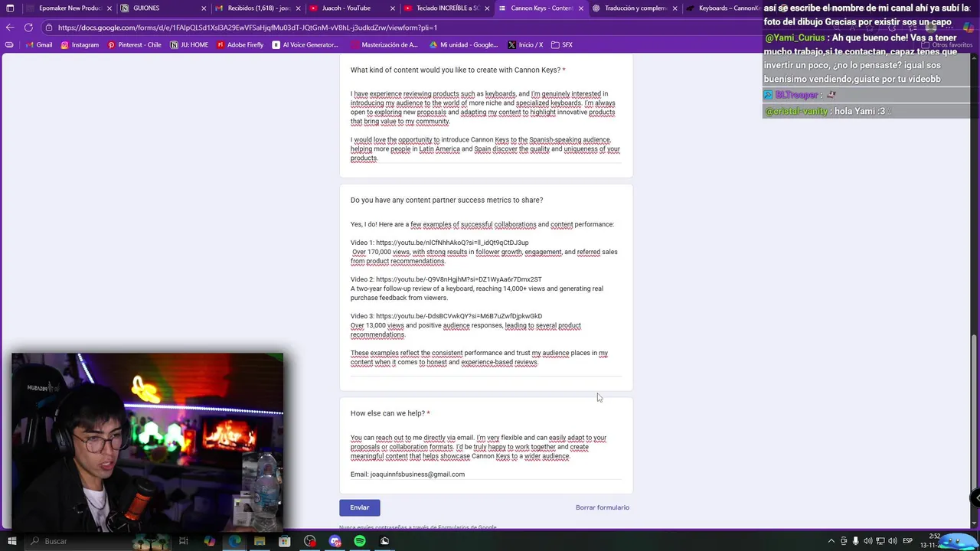Click the microphone tray icon

[x=856, y=541]
